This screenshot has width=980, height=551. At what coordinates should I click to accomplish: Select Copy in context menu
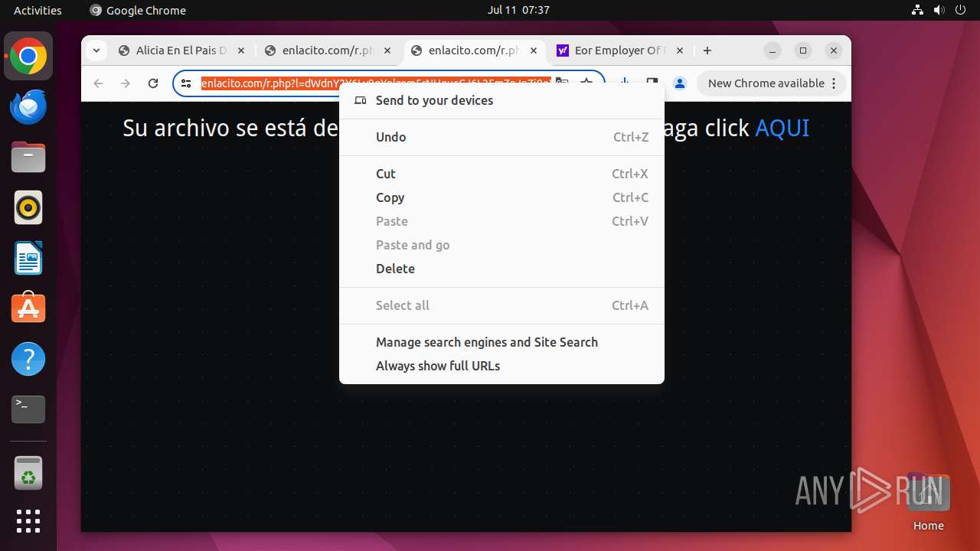click(x=501, y=197)
